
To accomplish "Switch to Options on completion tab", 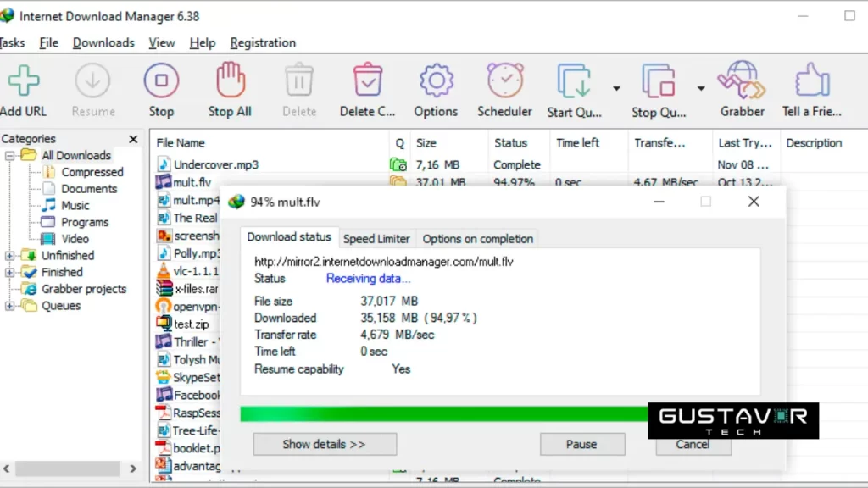I will coord(477,239).
